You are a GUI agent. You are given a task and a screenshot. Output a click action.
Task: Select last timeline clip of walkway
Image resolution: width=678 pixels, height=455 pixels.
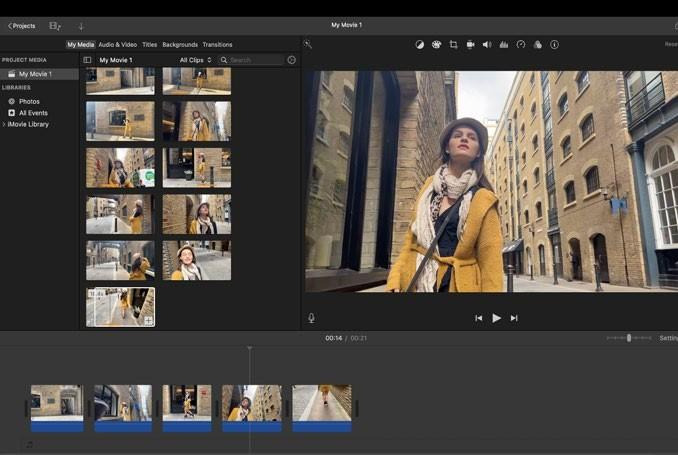[x=322, y=408]
